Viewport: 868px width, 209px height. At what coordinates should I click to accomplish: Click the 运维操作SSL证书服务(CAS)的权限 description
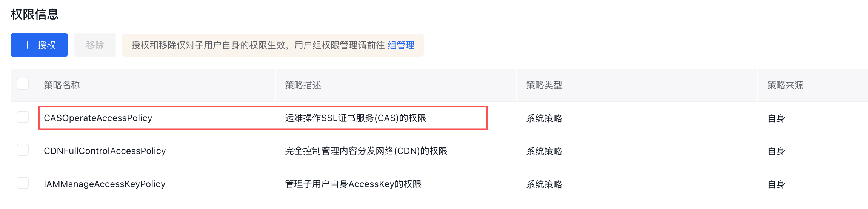coord(355,118)
